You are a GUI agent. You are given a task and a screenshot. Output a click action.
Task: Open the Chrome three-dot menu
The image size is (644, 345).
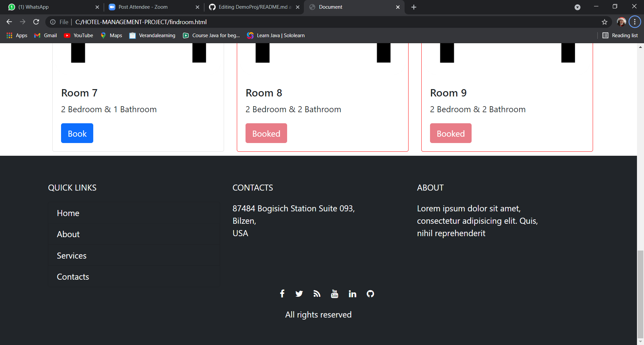pyautogui.click(x=635, y=22)
